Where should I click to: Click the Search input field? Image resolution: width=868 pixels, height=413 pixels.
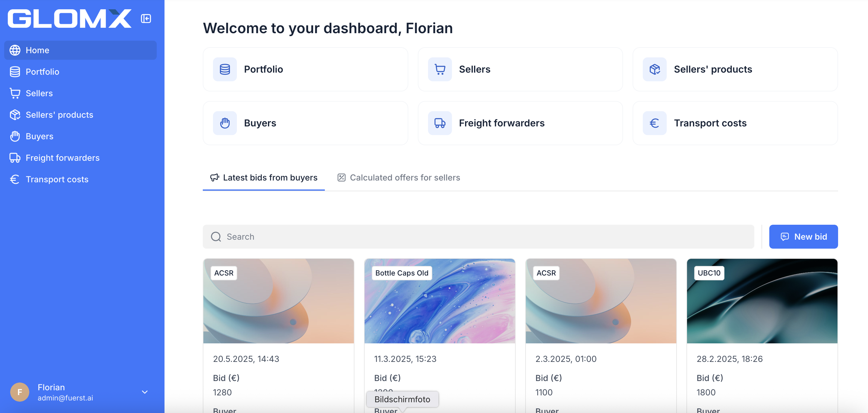(479, 237)
